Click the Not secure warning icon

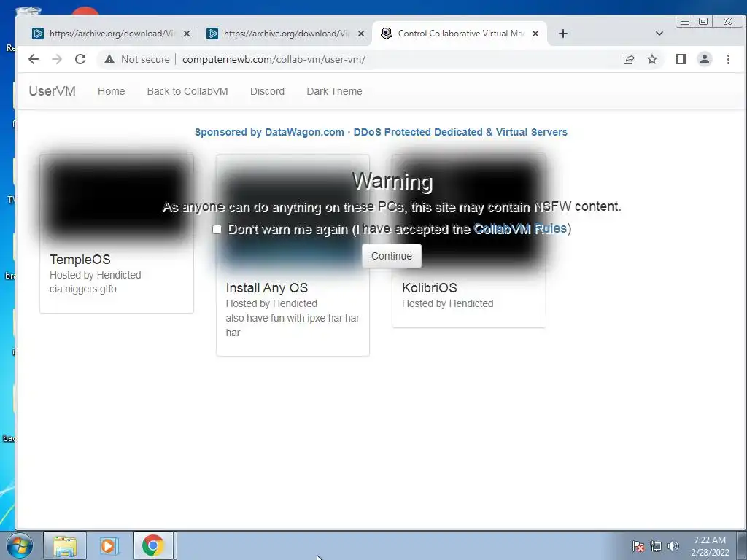[x=109, y=59]
